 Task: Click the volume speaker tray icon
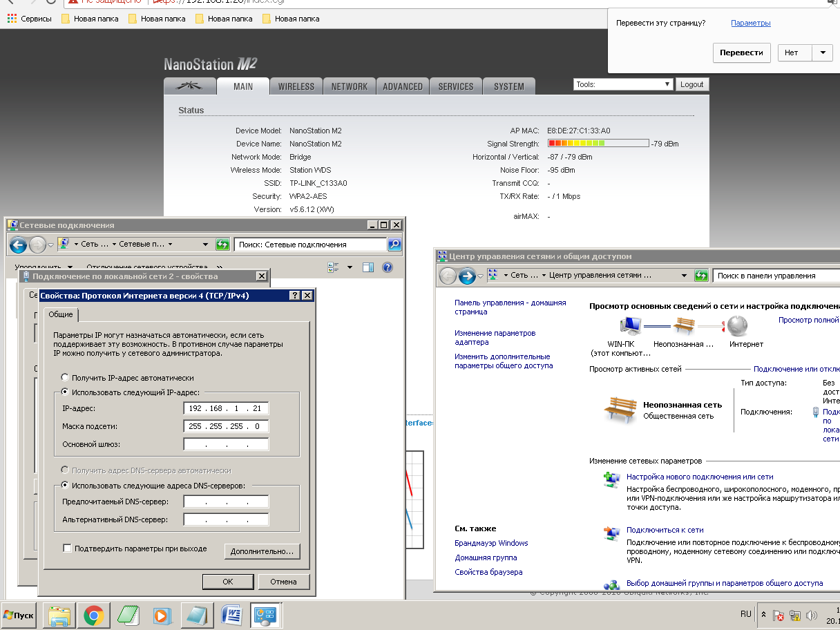[812, 615]
